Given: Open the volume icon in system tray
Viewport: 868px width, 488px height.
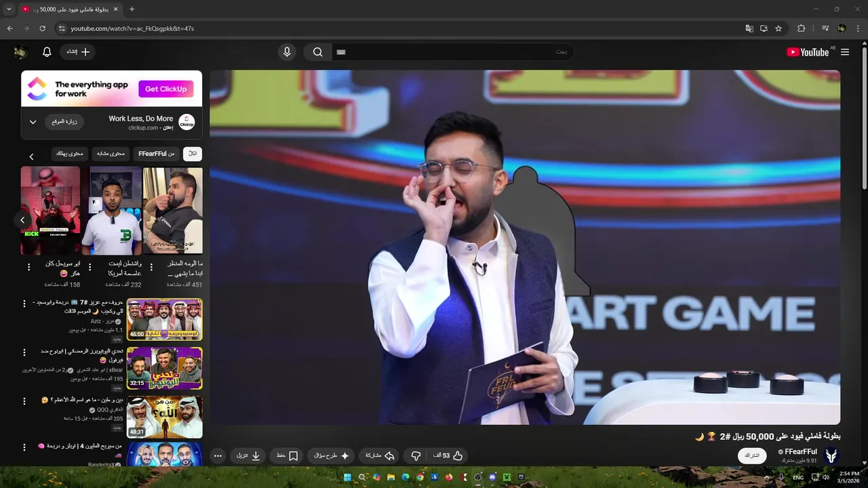Looking at the screenshot, I should 825,477.
